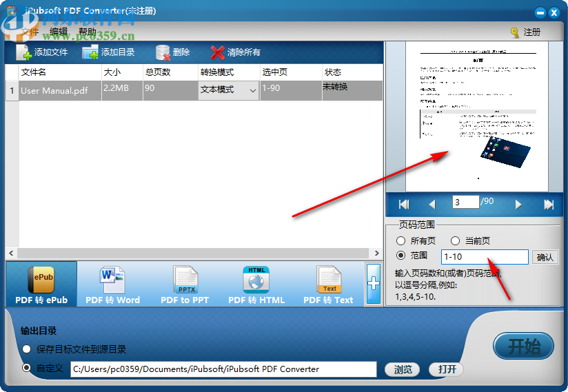Click the Open (打开) output folder button
The height and width of the screenshot is (392, 568).
click(446, 369)
